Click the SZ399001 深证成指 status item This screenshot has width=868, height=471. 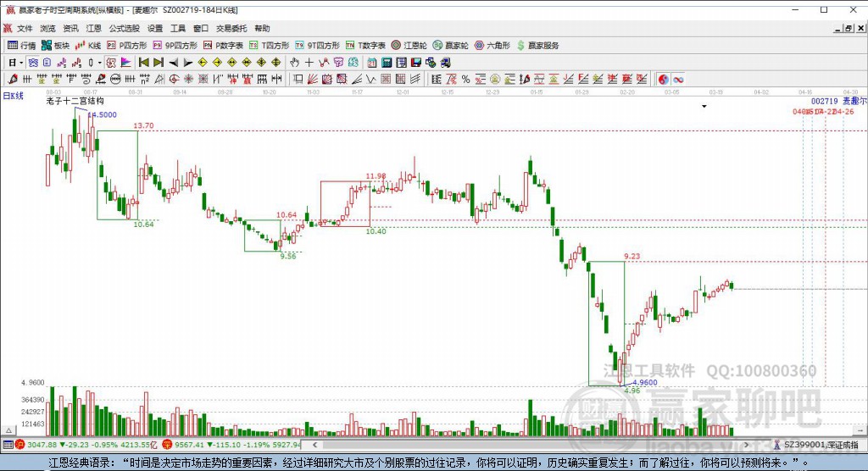[815, 445]
